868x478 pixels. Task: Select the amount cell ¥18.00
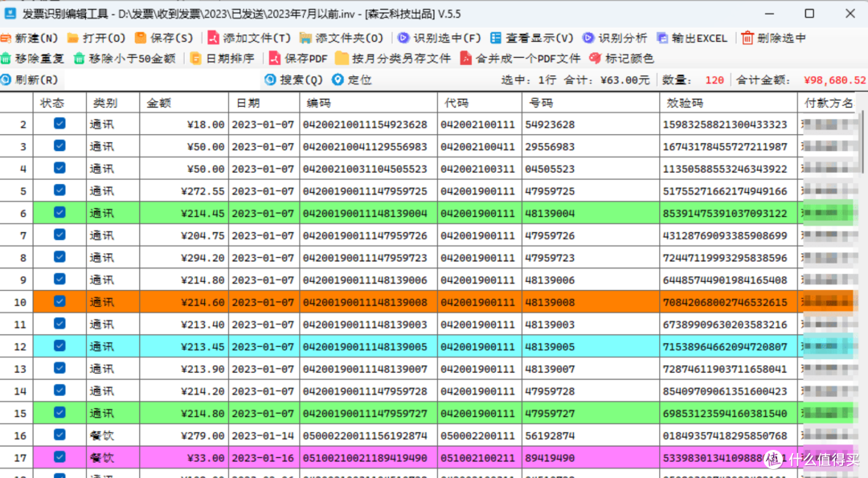click(184, 125)
